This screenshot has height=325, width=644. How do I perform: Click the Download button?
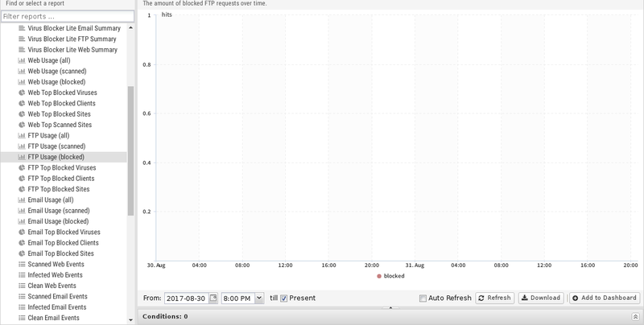[541, 298]
